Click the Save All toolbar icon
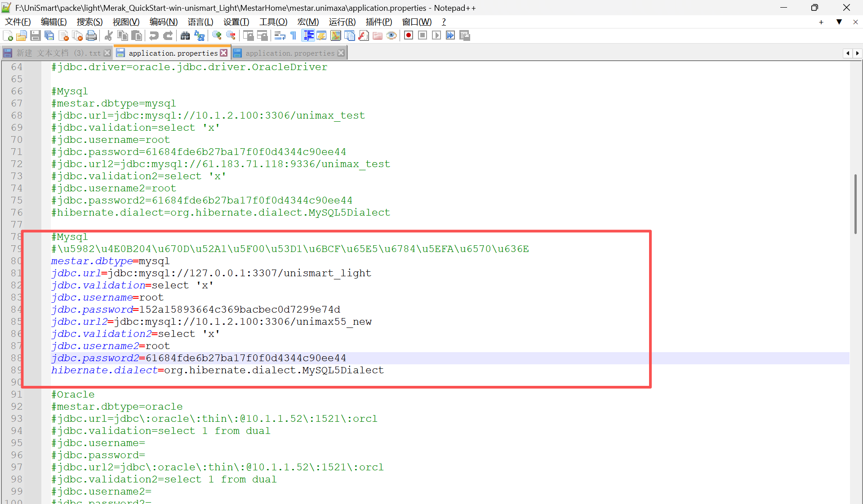 [x=49, y=36]
